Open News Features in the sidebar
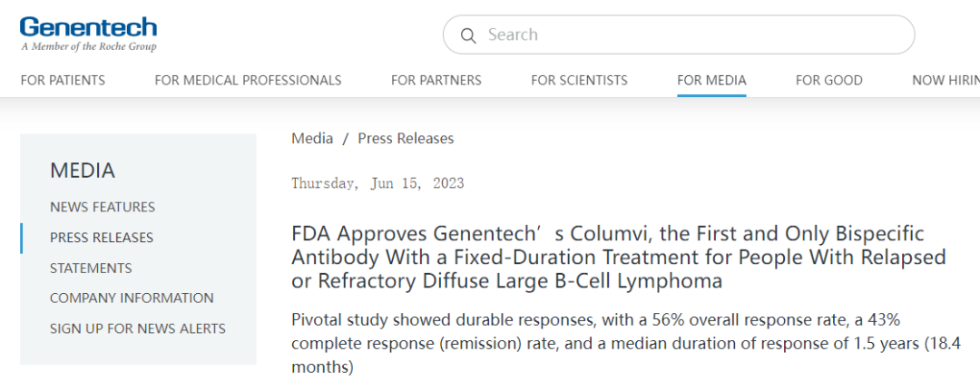The image size is (980, 391). pos(103,207)
